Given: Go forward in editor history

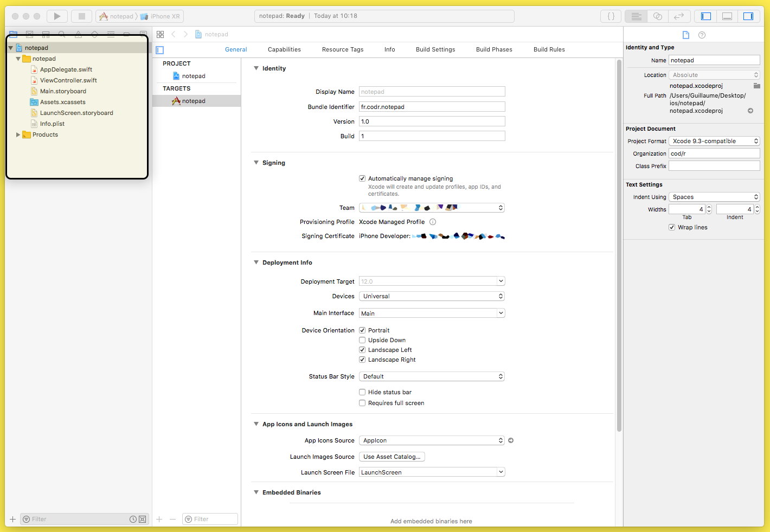Looking at the screenshot, I should (185, 34).
